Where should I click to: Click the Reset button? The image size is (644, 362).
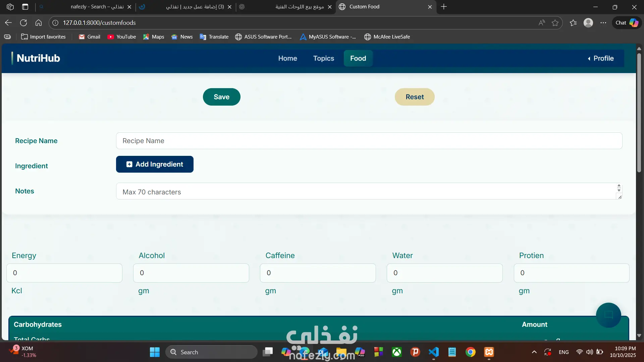pos(415,97)
